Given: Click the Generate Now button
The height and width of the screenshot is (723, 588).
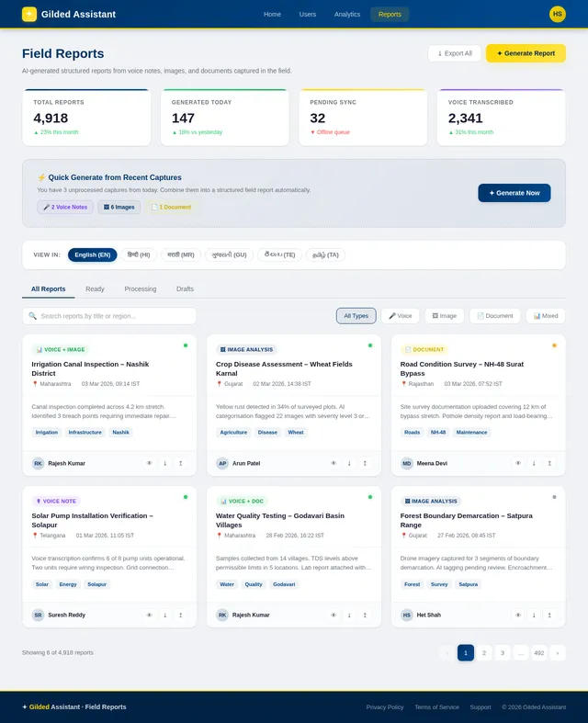Looking at the screenshot, I should coord(514,193).
